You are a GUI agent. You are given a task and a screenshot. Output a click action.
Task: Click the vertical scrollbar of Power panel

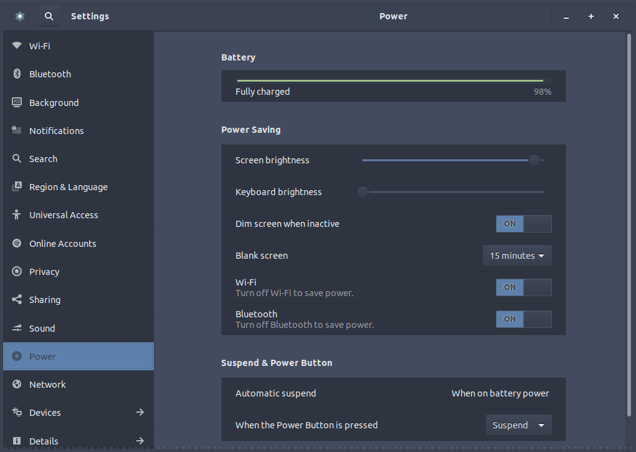coord(629,225)
